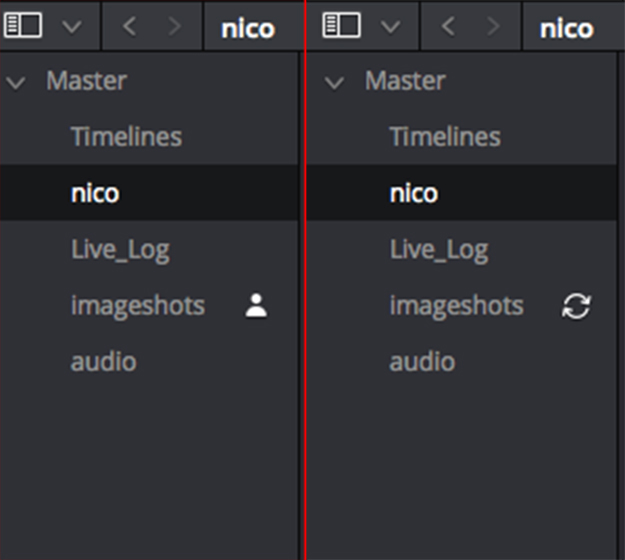The image size is (625, 560).
Task: Select the highlighted nico bin in left panel
Action: 95,193
